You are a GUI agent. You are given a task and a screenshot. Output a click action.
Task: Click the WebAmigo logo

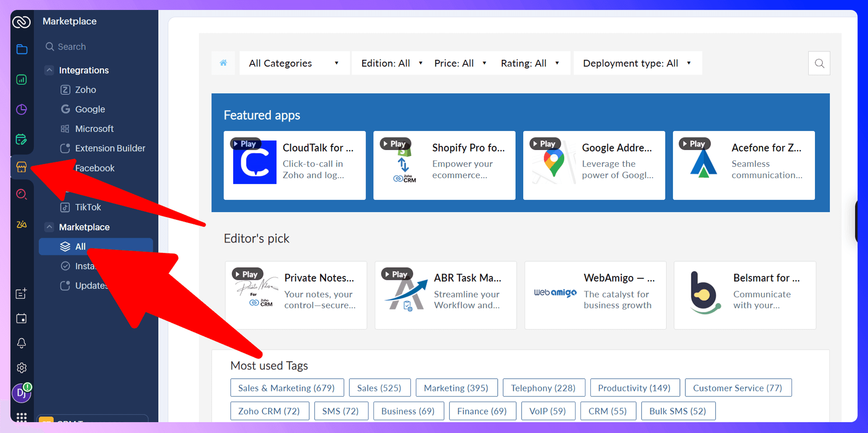coord(555,293)
